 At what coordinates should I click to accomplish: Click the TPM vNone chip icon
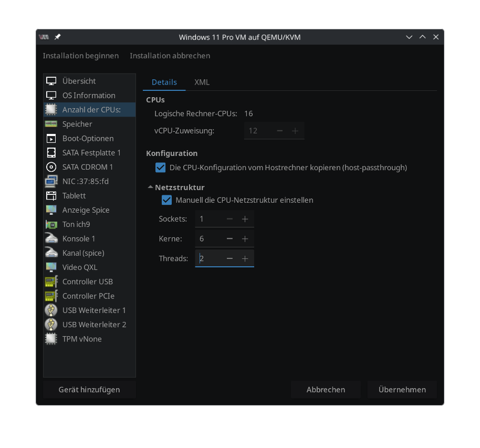point(51,339)
